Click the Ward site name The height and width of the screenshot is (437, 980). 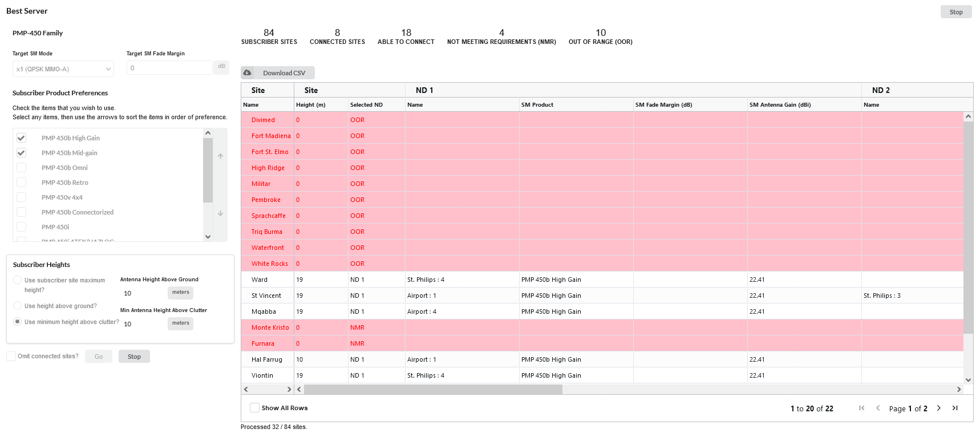pos(260,280)
